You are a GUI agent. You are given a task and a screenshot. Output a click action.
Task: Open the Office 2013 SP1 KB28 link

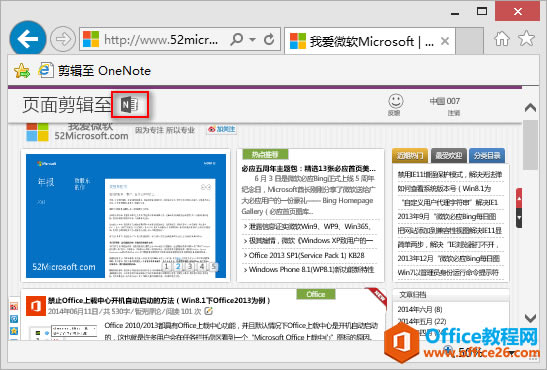coord(307,255)
